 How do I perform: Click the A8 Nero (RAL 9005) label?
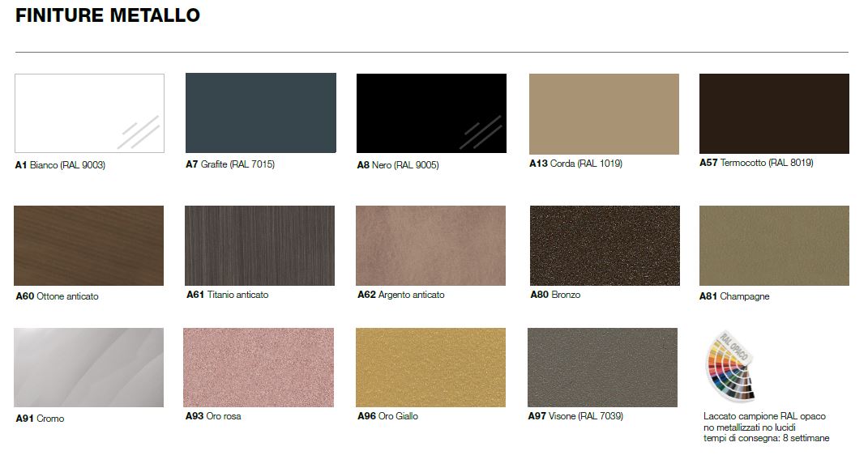pos(398,165)
